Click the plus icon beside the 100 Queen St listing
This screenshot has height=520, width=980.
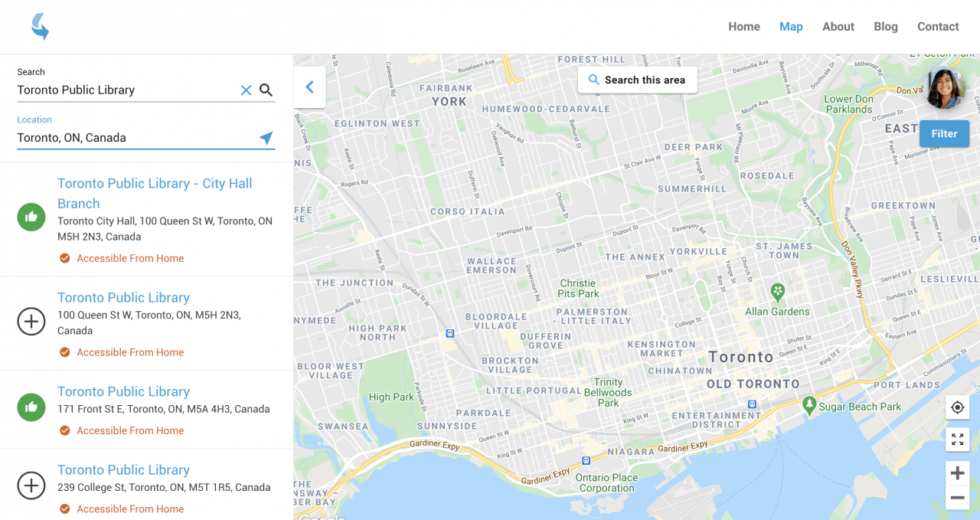point(31,322)
